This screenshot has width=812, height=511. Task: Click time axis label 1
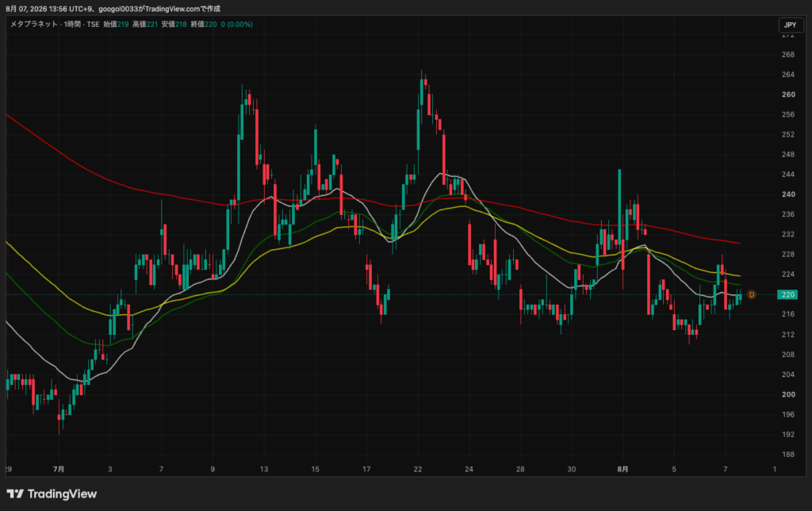coord(775,469)
